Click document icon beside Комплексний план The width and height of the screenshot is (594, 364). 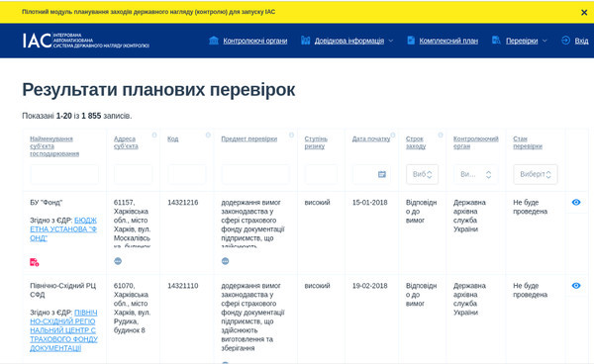click(x=411, y=41)
